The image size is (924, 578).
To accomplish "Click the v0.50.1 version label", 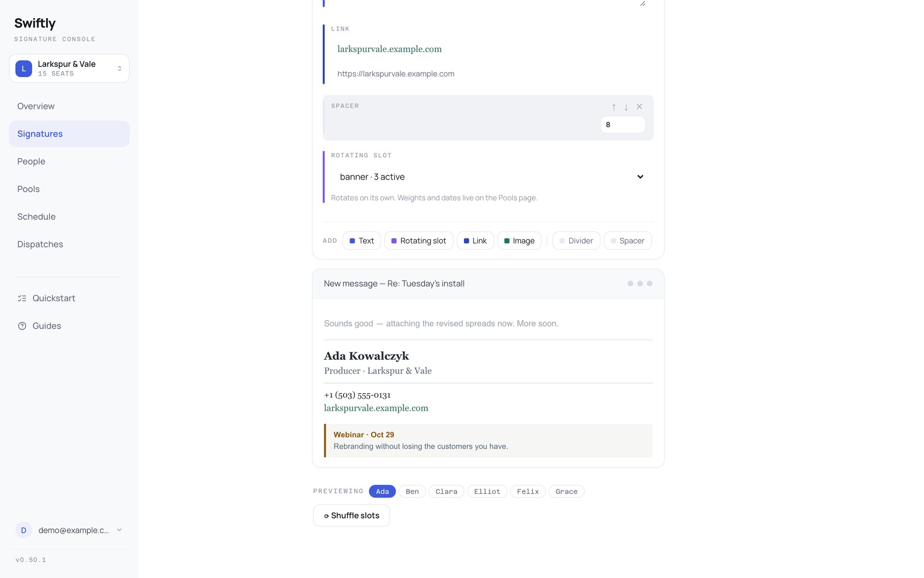I will click(x=31, y=560).
